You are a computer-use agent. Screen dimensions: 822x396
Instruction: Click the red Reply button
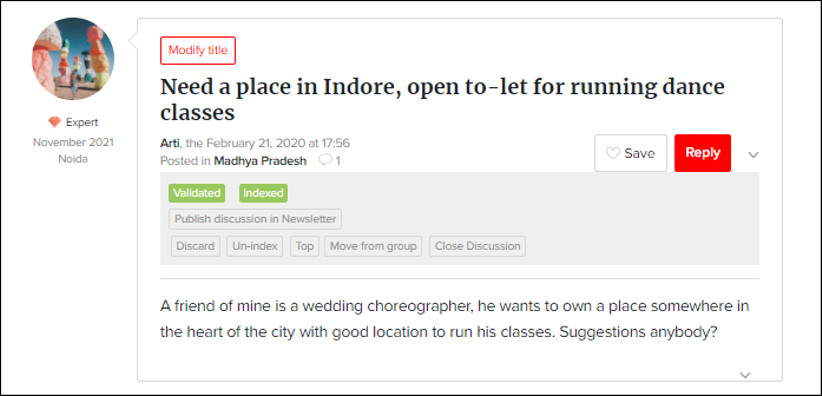click(702, 153)
